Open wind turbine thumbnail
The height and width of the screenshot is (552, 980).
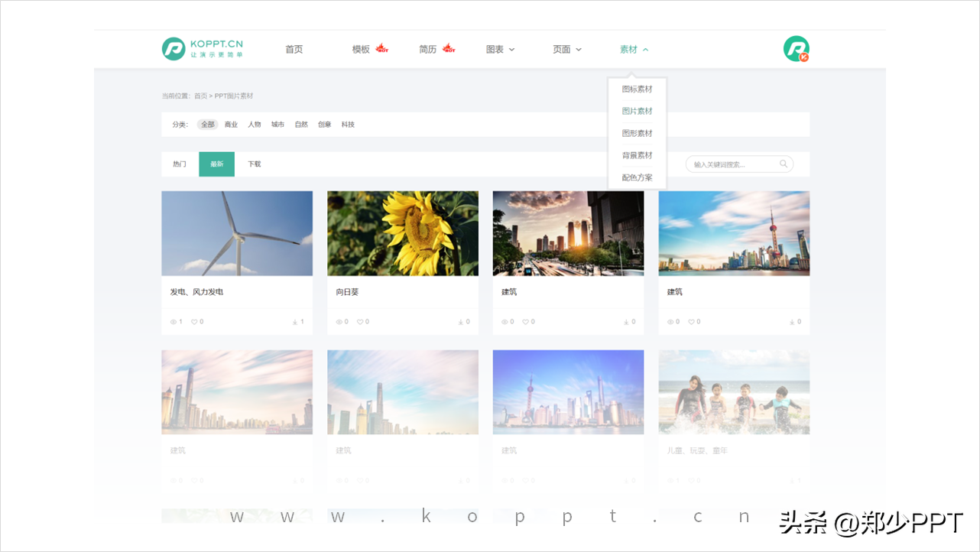237,233
